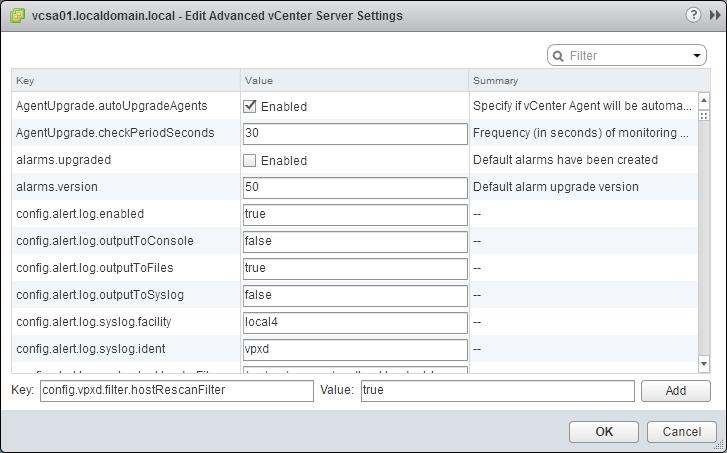Image resolution: width=727 pixels, height=453 pixels.
Task: Edit config.alert.log.outputToFiles value field
Action: [x=355, y=268]
